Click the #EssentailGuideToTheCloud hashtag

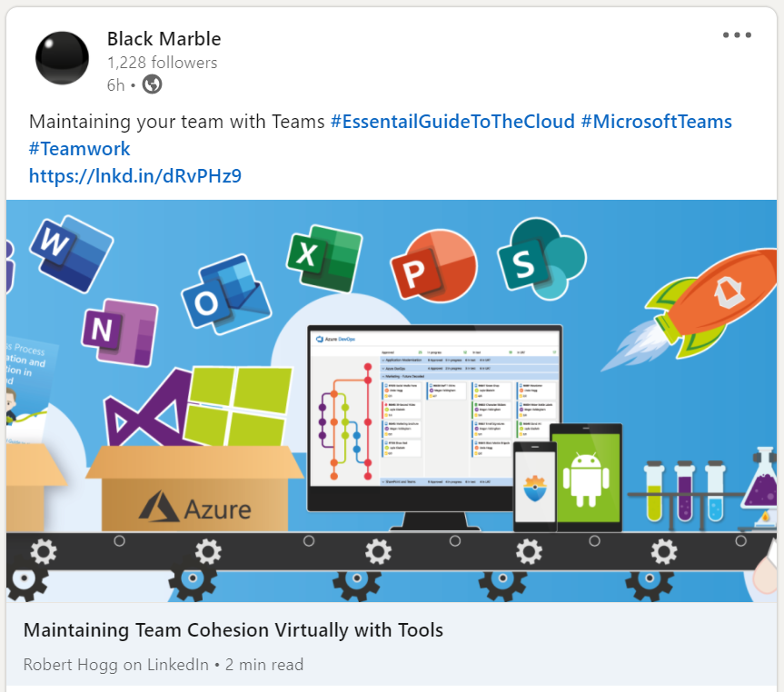pos(452,122)
